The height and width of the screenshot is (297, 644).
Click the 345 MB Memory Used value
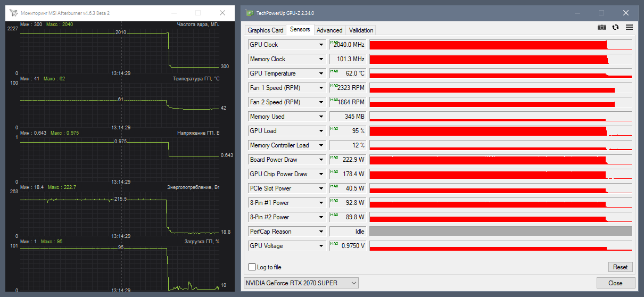pyautogui.click(x=348, y=117)
